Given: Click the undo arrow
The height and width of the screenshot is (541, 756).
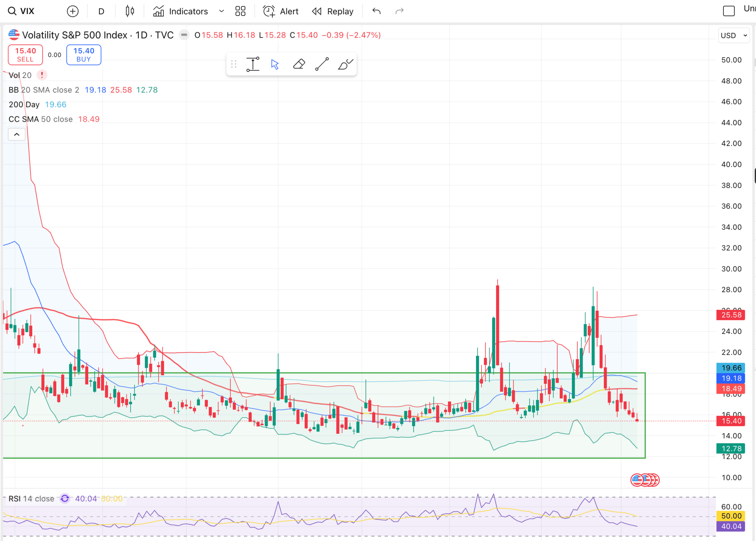Looking at the screenshot, I should click(x=376, y=11).
